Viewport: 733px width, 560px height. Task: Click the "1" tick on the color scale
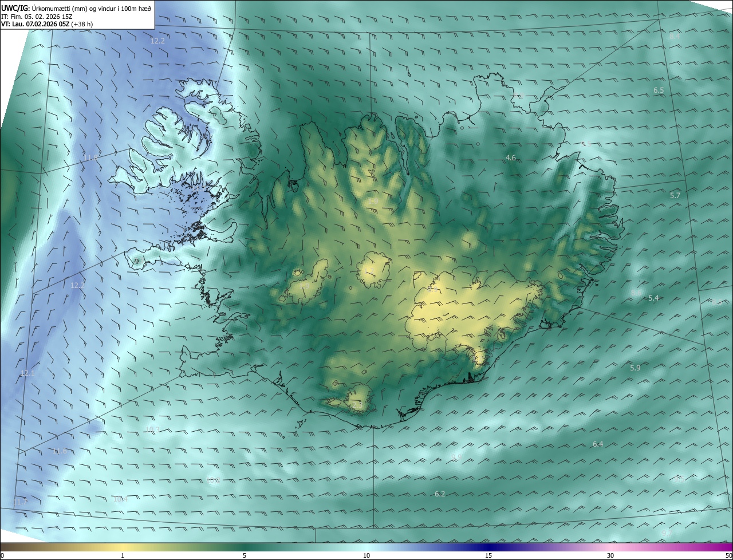pyautogui.click(x=123, y=555)
